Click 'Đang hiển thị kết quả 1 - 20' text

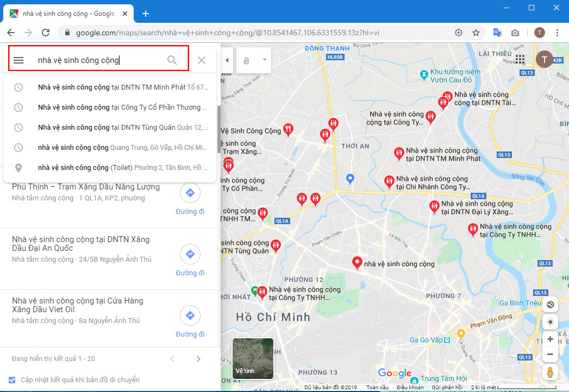[53, 359]
